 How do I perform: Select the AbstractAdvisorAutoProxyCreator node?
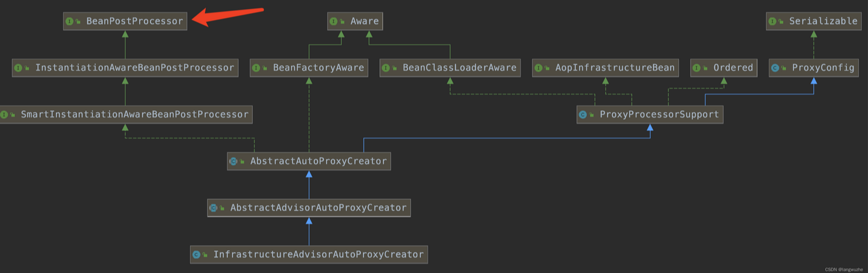(x=309, y=208)
